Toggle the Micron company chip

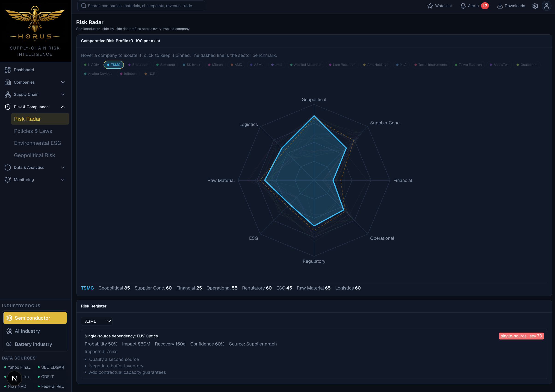(x=215, y=65)
